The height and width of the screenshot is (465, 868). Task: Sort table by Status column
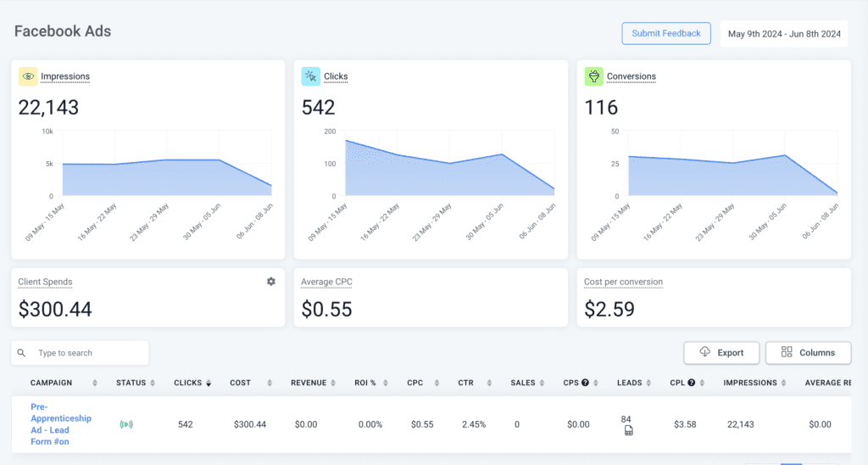point(153,383)
